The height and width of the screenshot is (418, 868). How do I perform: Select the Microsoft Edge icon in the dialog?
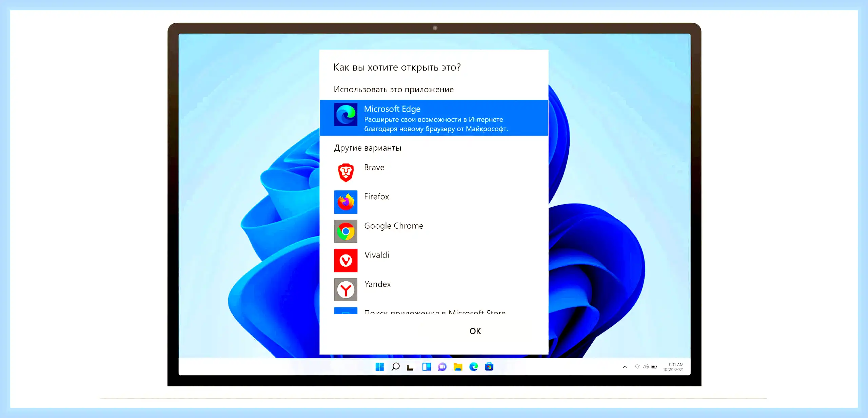(x=346, y=114)
